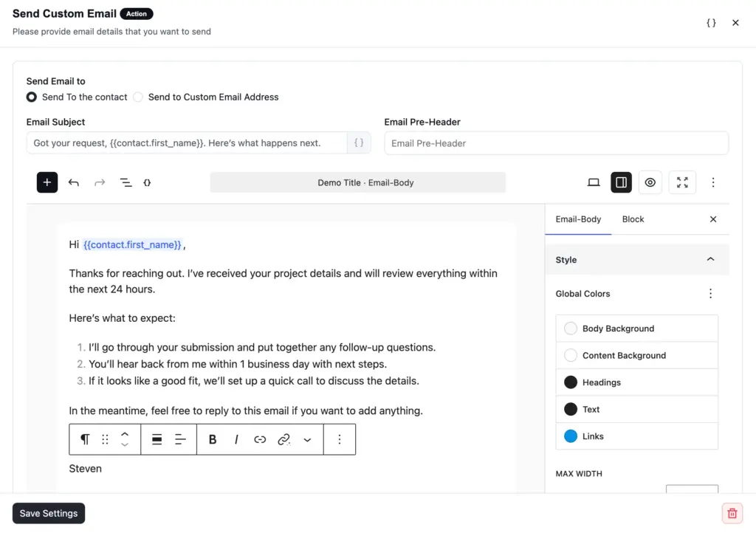Pick the Content Background color
756x533 pixels.
click(636, 356)
